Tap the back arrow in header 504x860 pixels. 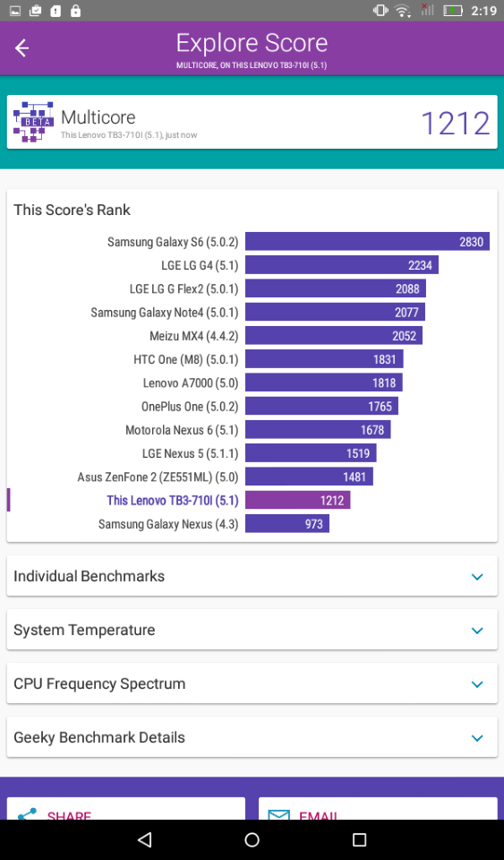tap(21, 48)
